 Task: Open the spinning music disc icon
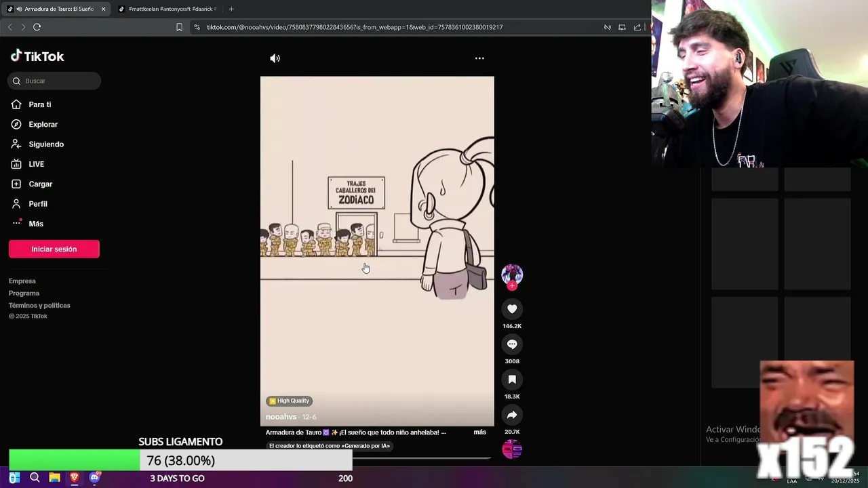pos(512,449)
